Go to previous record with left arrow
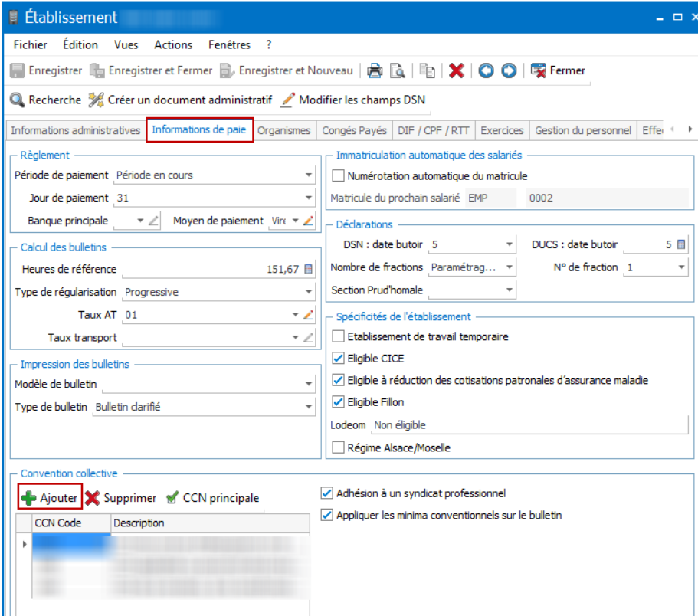Viewport: 698px width, 616px height. click(486, 70)
